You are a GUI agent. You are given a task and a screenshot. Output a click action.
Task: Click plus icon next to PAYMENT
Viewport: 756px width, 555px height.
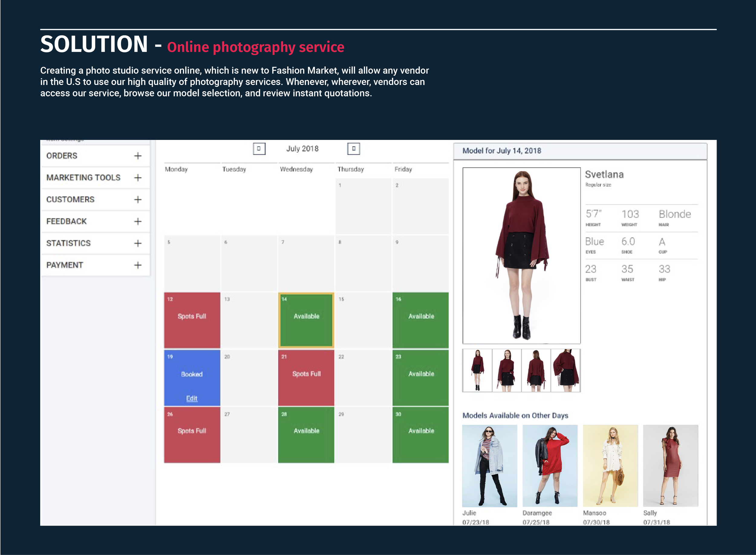point(138,265)
